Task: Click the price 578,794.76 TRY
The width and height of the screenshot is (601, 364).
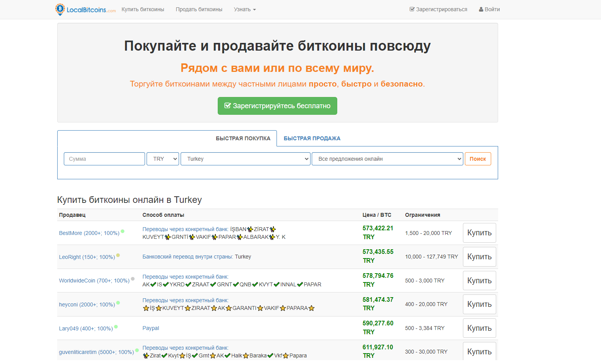Action: pos(378,280)
